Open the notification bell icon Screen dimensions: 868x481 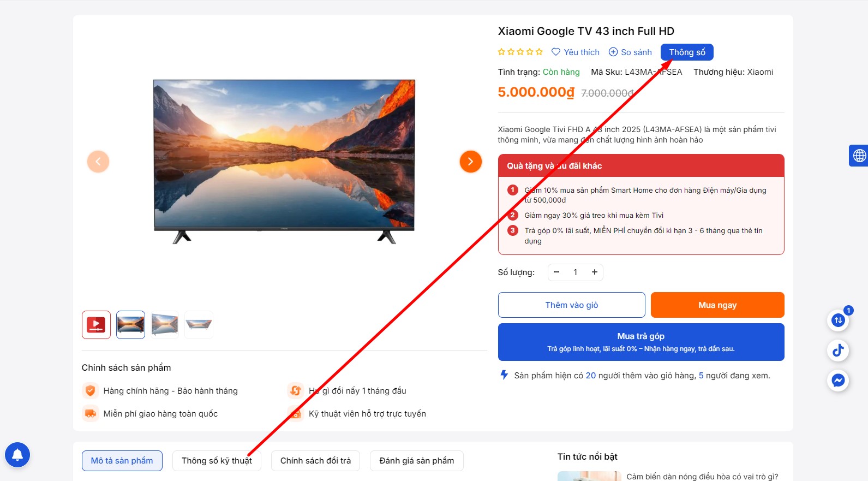point(17,455)
